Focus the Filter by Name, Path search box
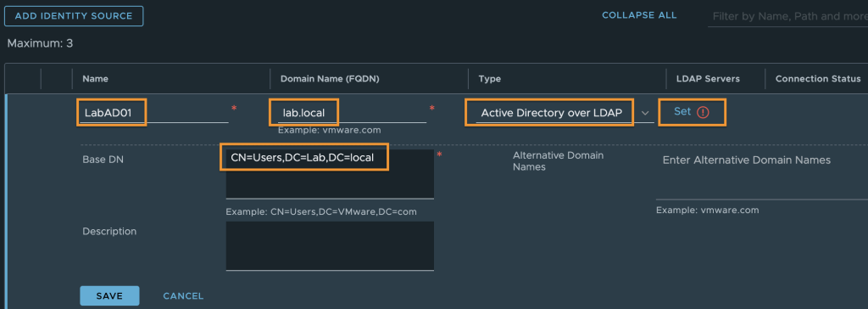 tap(787, 17)
